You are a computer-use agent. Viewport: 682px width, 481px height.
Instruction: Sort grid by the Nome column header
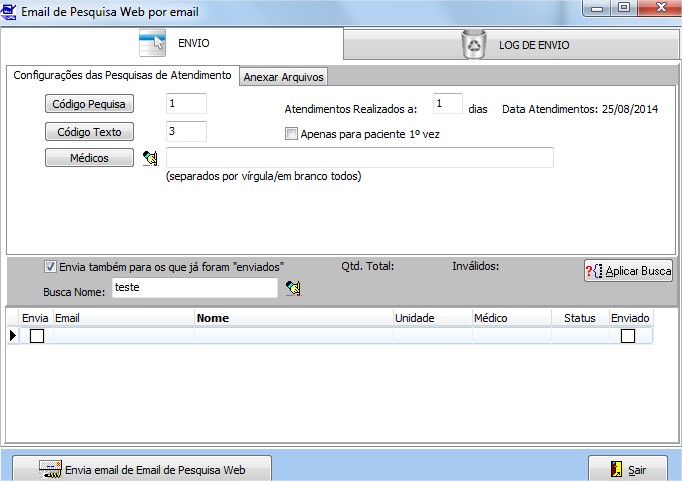293,318
